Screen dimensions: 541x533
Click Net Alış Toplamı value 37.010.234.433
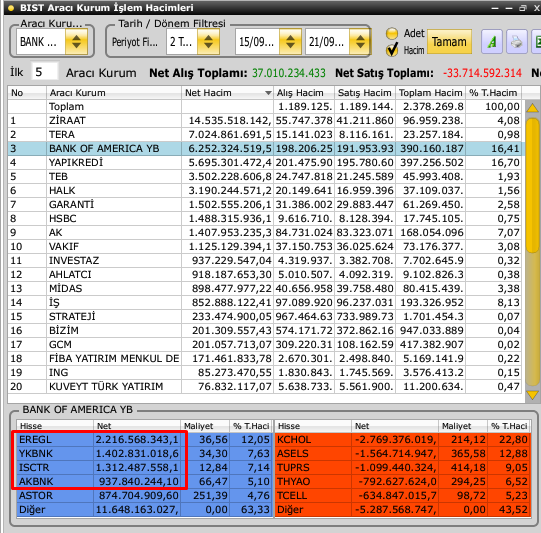288,73
